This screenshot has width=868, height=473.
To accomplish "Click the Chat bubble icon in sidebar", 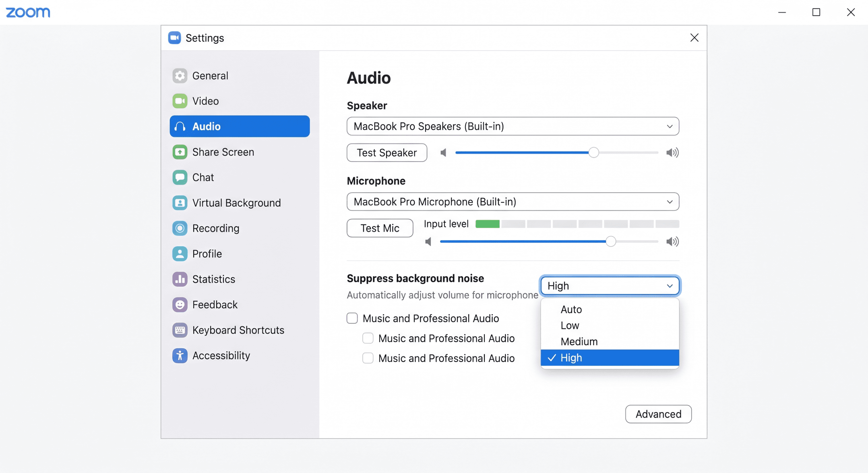I will coord(180,177).
